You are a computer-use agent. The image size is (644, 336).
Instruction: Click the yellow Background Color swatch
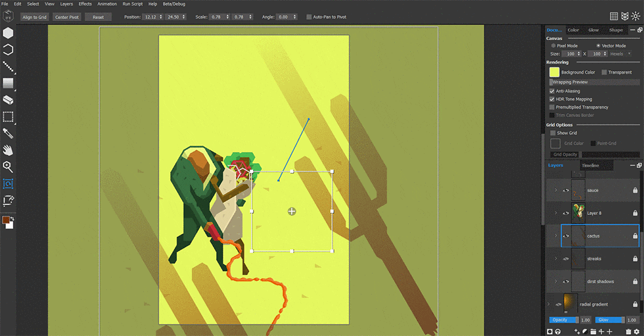(554, 72)
